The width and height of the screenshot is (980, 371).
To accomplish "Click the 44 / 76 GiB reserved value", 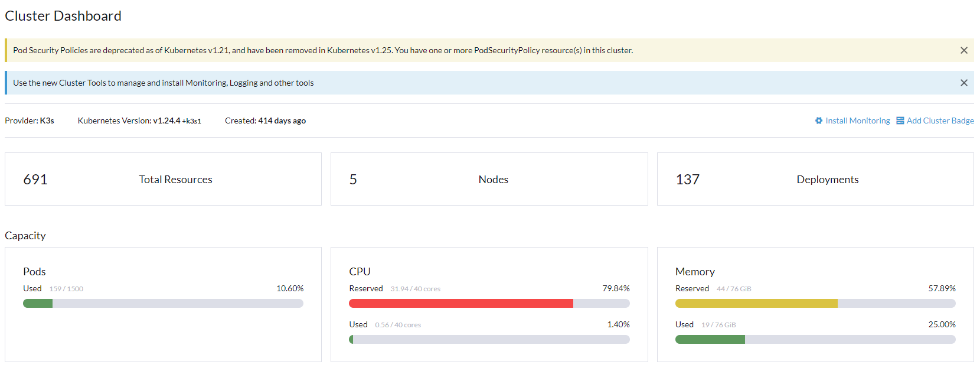I will 734,289.
